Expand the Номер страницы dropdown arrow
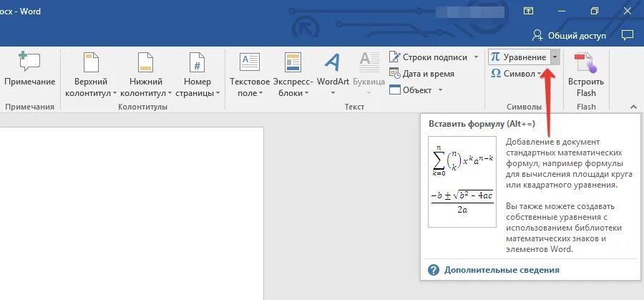Viewport: 644px width, 300px height. point(218,93)
